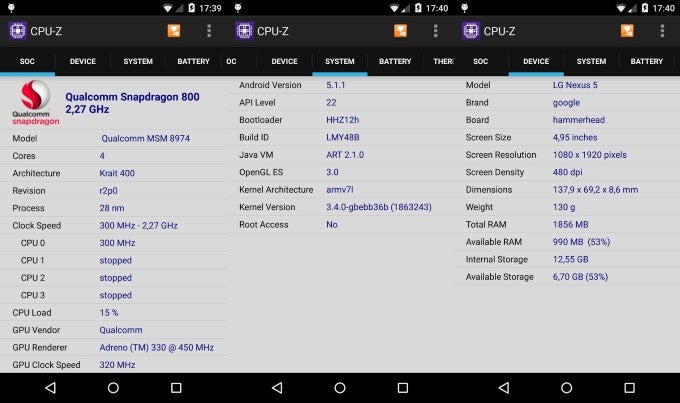Switch to the DEVICE tab on the System screen
This screenshot has width=680, height=403.
tap(284, 62)
